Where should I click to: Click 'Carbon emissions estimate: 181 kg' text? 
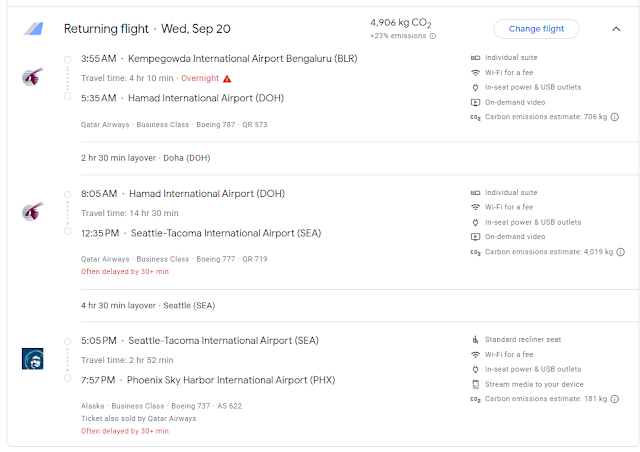coord(546,399)
